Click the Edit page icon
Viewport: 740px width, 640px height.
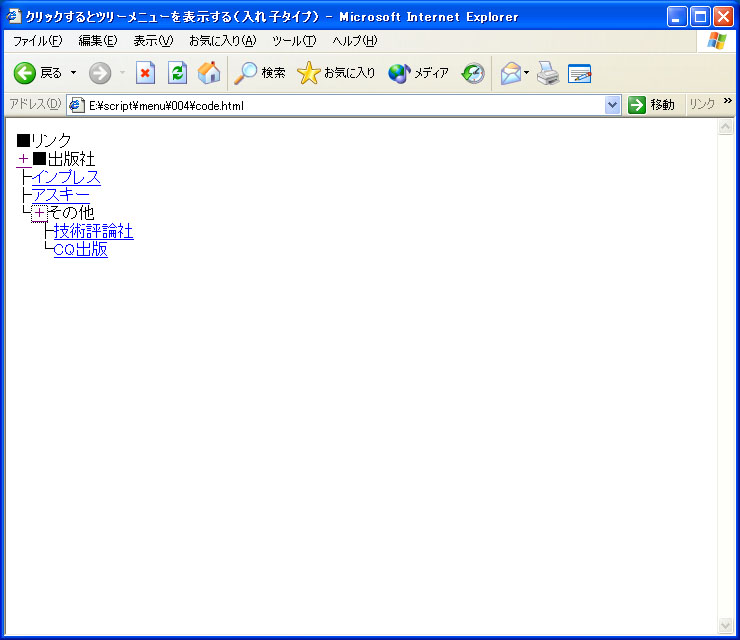coord(580,73)
